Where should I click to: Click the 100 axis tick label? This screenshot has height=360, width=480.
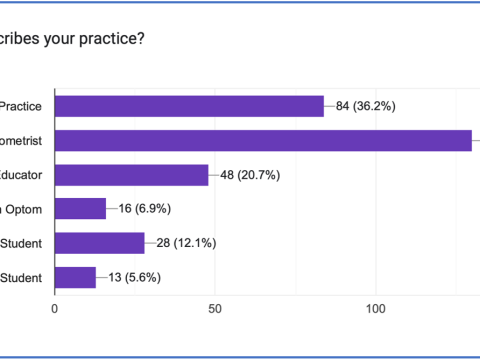coord(376,309)
